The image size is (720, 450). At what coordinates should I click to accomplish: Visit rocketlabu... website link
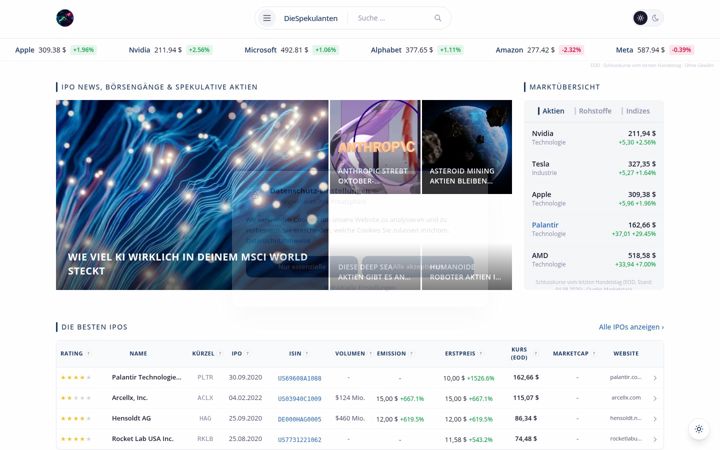click(625, 439)
